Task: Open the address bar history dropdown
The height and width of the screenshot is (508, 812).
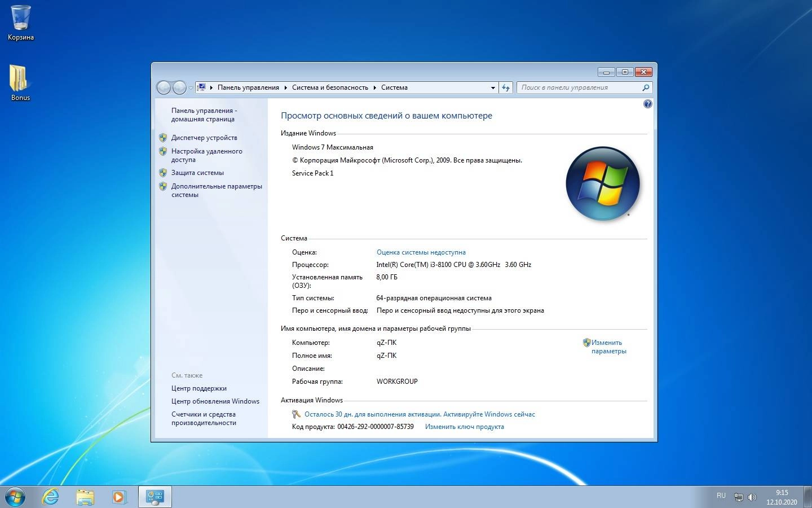Action: click(493, 87)
